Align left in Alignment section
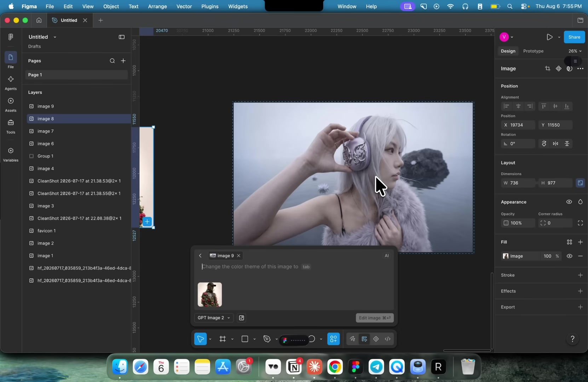This screenshot has width=588, height=382. coord(507,106)
